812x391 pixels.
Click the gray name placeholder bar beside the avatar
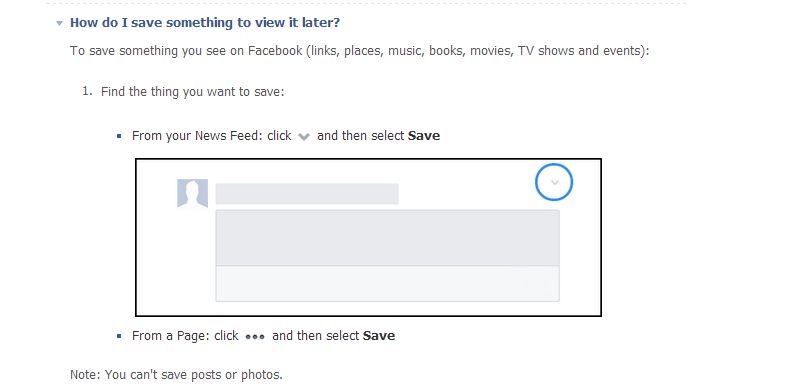coord(307,194)
